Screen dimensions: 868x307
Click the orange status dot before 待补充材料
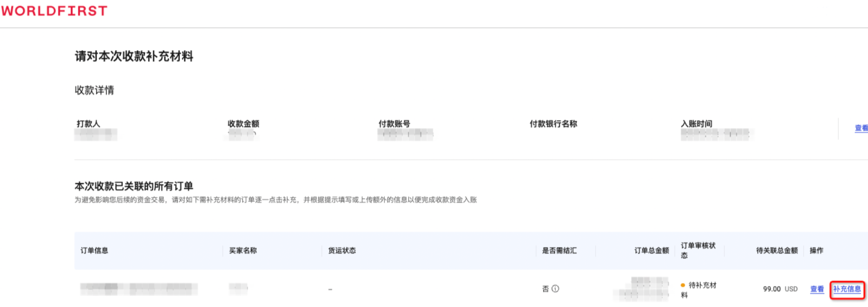click(x=682, y=285)
